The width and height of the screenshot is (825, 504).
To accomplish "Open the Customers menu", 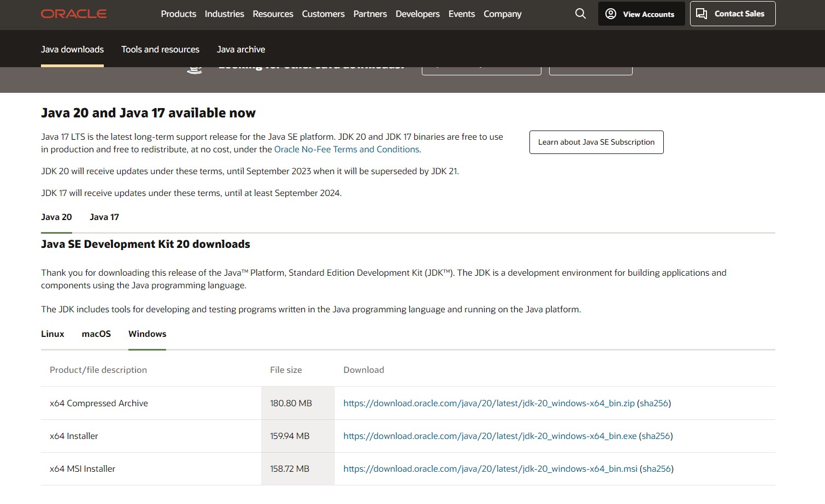I will pos(323,14).
